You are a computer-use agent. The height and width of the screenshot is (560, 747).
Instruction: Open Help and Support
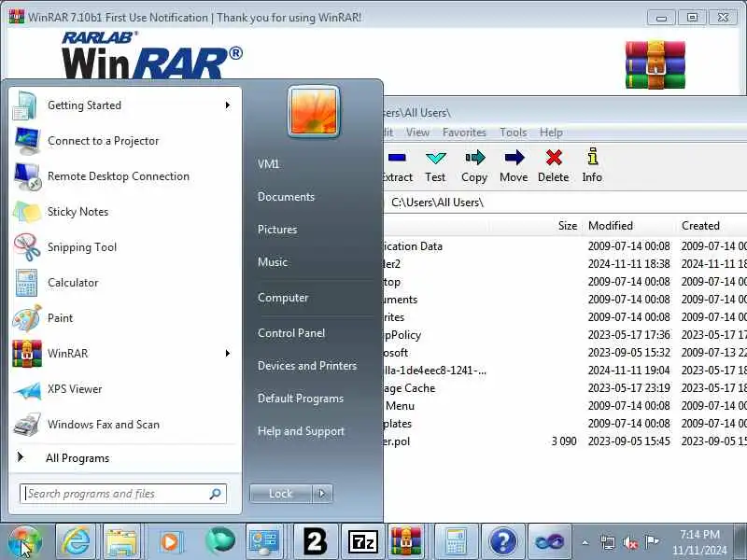click(301, 431)
